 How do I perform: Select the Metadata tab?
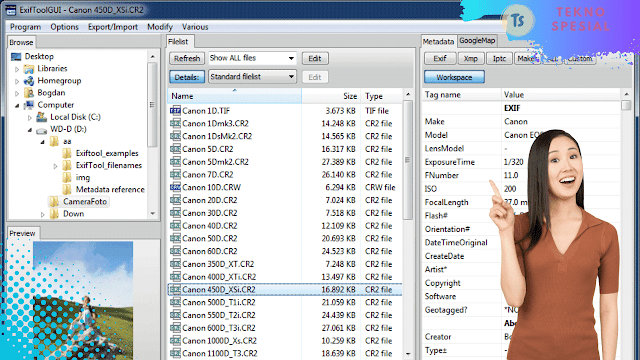(x=438, y=41)
